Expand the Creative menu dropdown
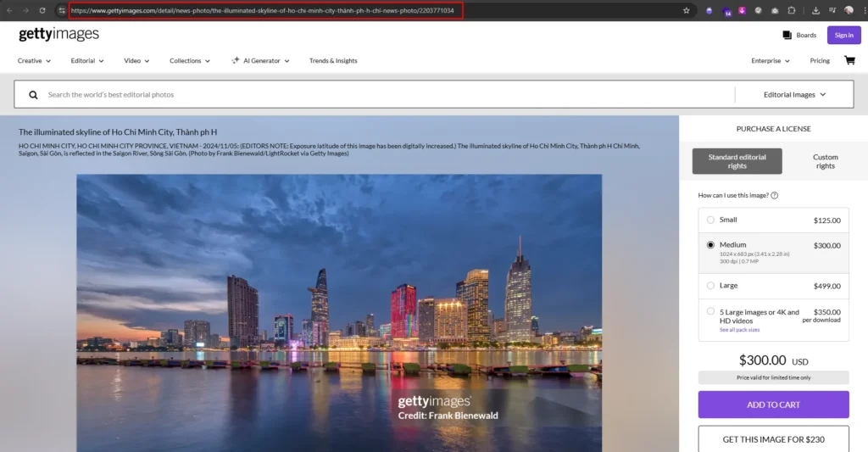 (34, 61)
